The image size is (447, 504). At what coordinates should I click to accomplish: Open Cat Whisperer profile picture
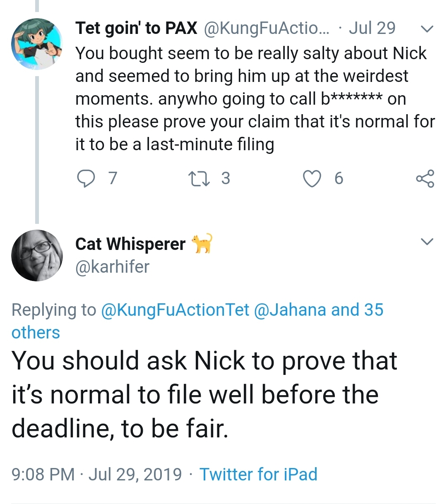pos(37,255)
